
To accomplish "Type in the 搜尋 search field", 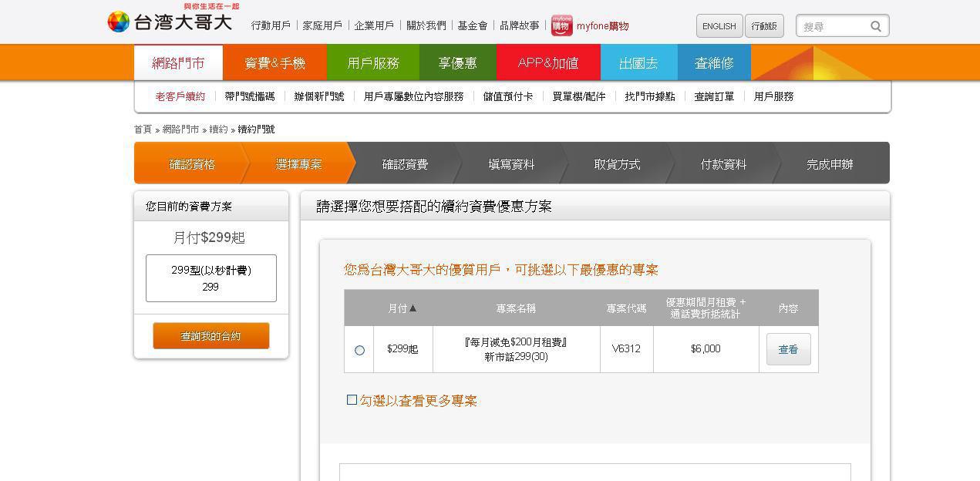I will pos(834,26).
